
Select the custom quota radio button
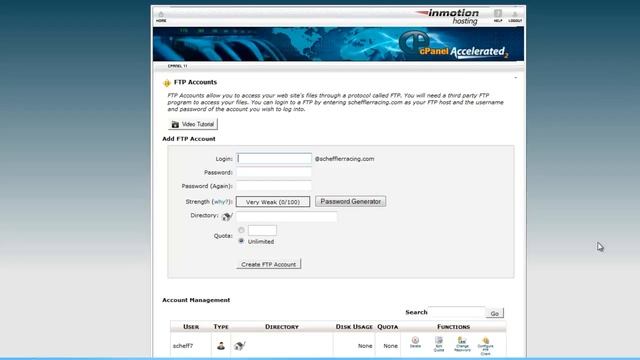coord(241,230)
